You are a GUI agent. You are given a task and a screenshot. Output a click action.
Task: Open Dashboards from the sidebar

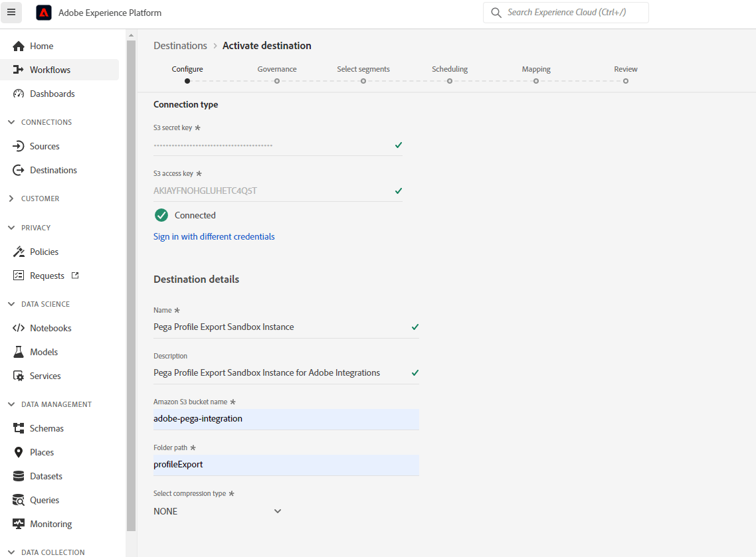pyautogui.click(x=19, y=93)
